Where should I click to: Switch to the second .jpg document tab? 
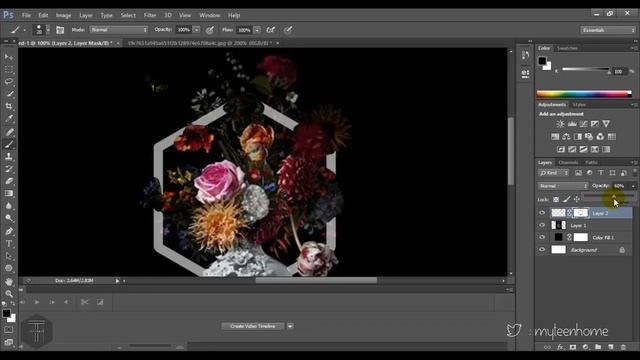click(199, 43)
